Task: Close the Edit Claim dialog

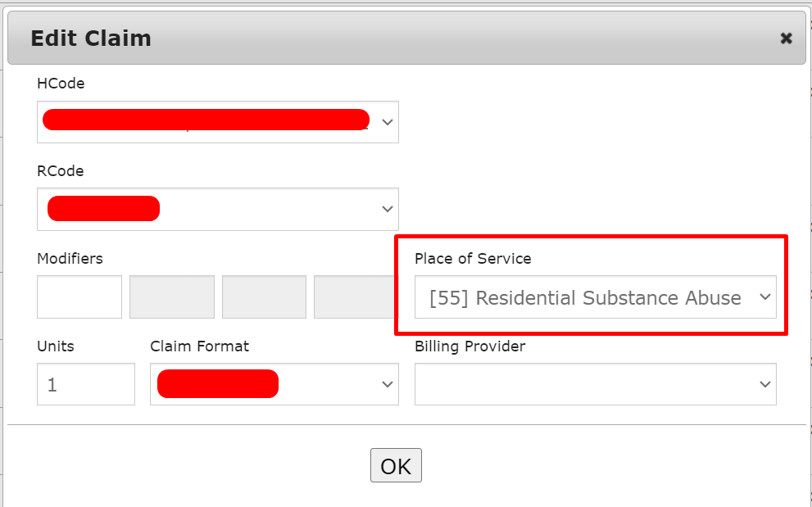Action: [786, 38]
